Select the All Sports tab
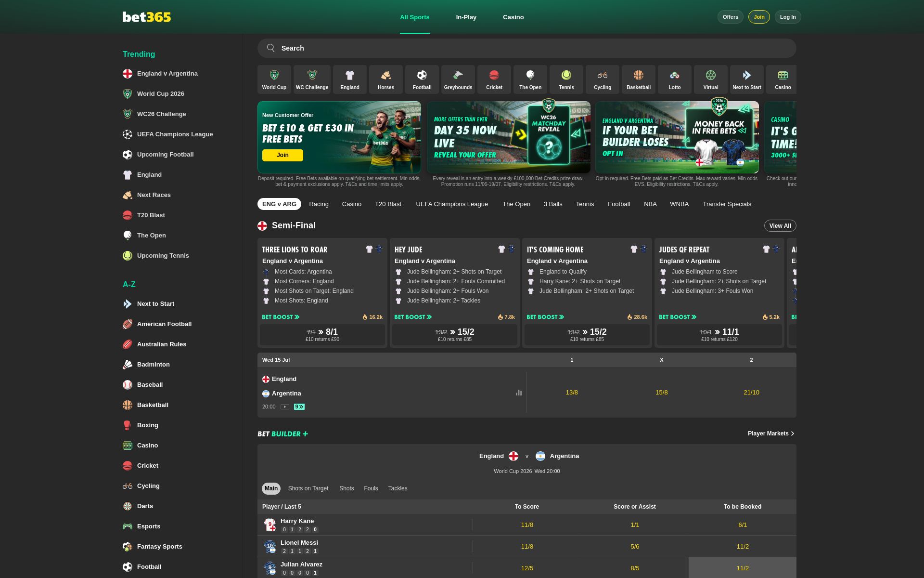 tap(414, 17)
